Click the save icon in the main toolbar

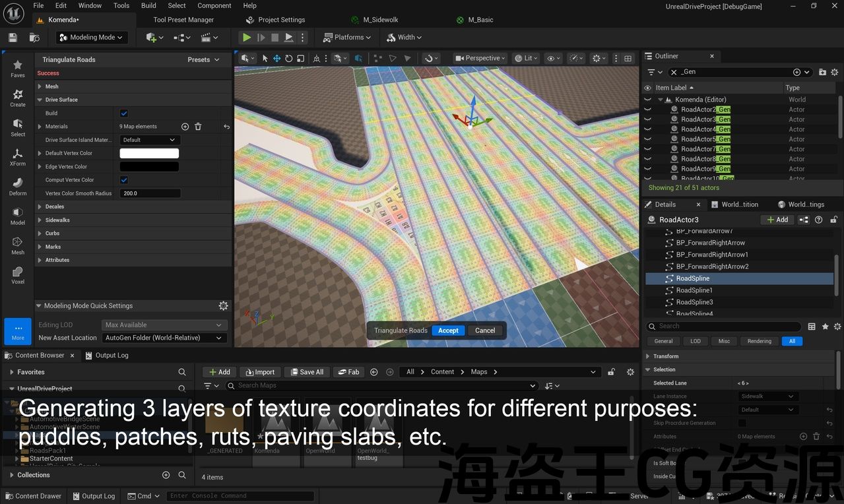click(x=14, y=38)
